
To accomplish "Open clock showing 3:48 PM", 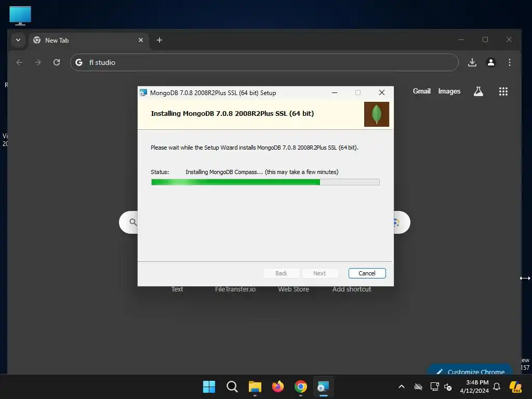I will coord(474,387).
